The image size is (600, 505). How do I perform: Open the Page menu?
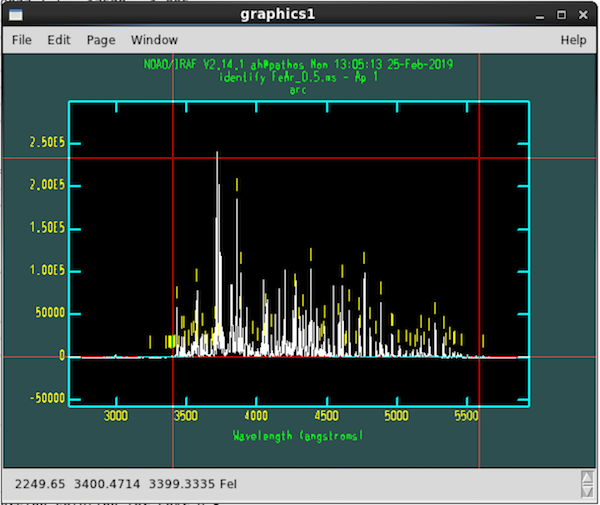click(x=101, y=40)
